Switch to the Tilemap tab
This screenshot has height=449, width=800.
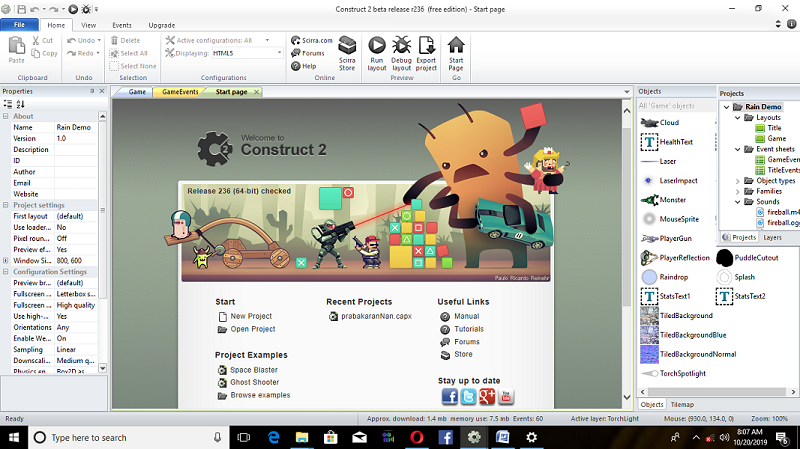[682, 405]
